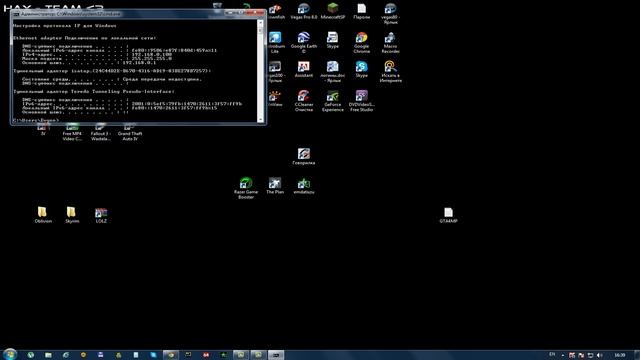
Task: Open the Macro Recorder shortcut
Action: [391, 42]
